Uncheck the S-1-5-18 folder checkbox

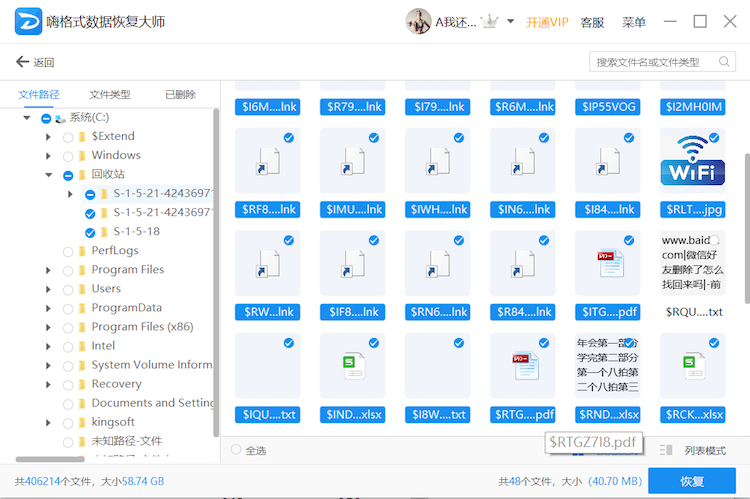90,232
